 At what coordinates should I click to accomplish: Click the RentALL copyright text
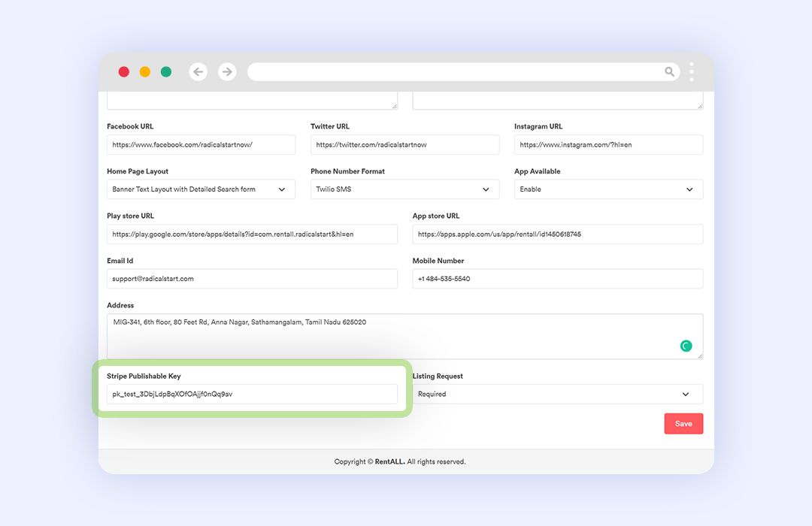[x=400, y=462]
